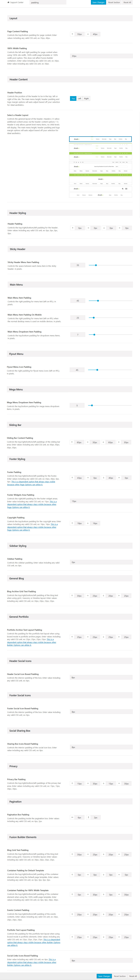Image resolution: width=140 pixels, height=980 pixels.
Task: Click the top arrow icon in Privacy Bar Padding
Action: [72, 783]
